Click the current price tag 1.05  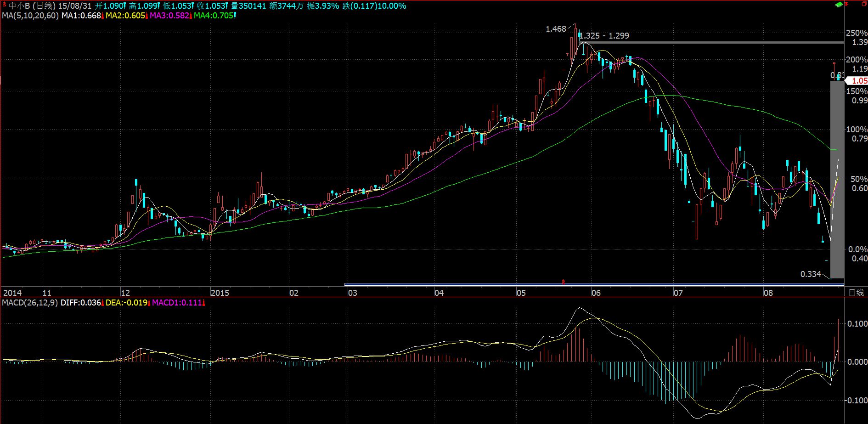tap(857, 81)
